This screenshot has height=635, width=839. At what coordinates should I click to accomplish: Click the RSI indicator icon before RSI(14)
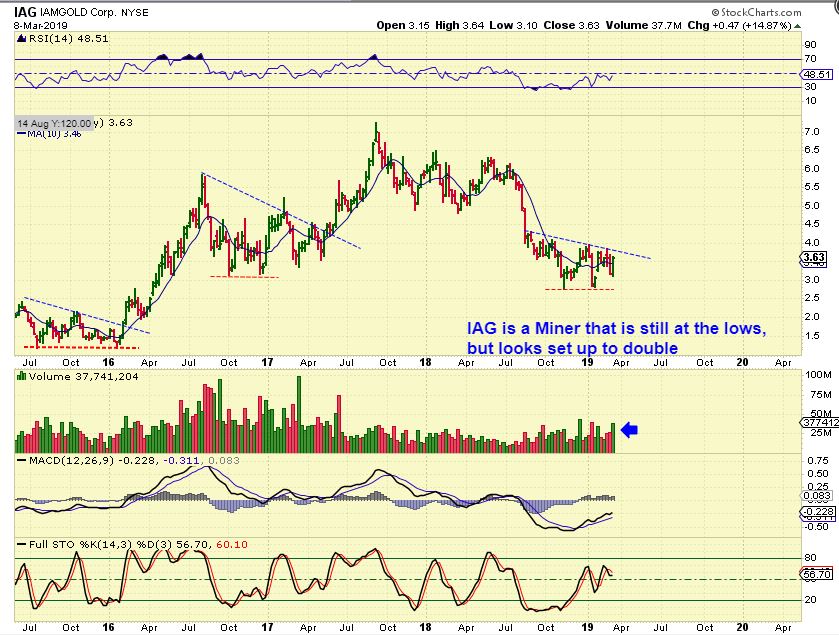pyautogui.click(x=21, y=39)
